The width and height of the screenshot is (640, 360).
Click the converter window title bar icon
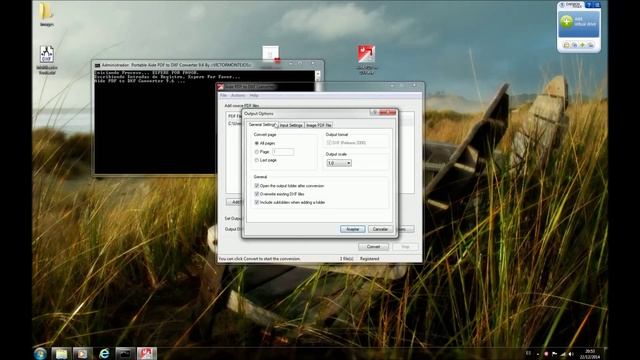(x=221, y=87)
